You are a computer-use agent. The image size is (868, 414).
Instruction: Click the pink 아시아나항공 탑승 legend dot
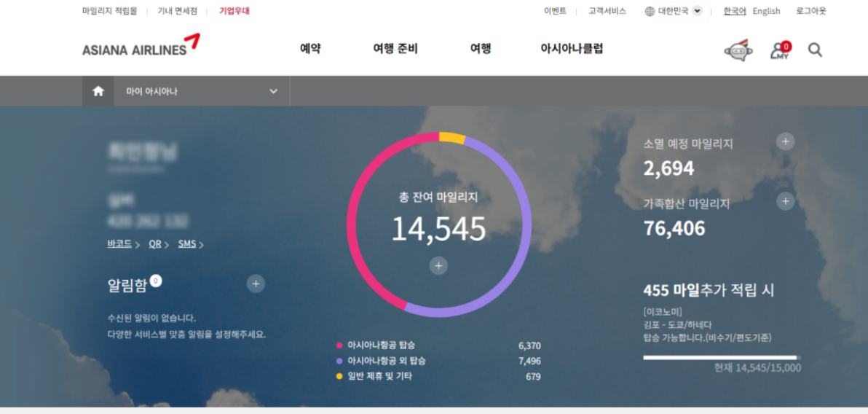(x=339, y=345)
